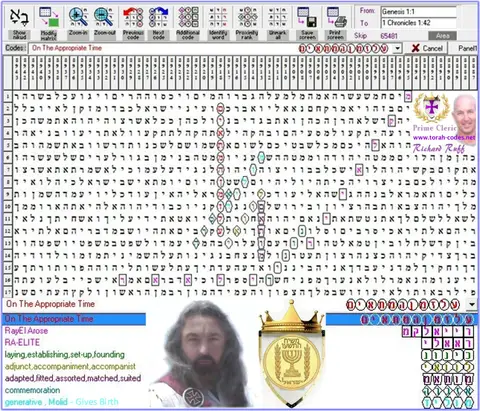The image size is (480, 411).
Task: Click the Richard Ruff signature text
Action: click(x=438, y=148)
